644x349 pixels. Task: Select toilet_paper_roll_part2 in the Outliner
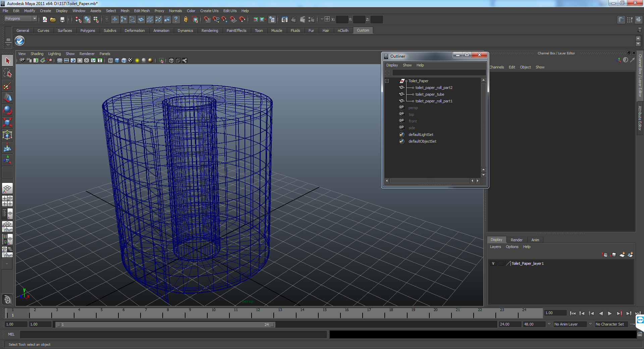tap(434, 88)
